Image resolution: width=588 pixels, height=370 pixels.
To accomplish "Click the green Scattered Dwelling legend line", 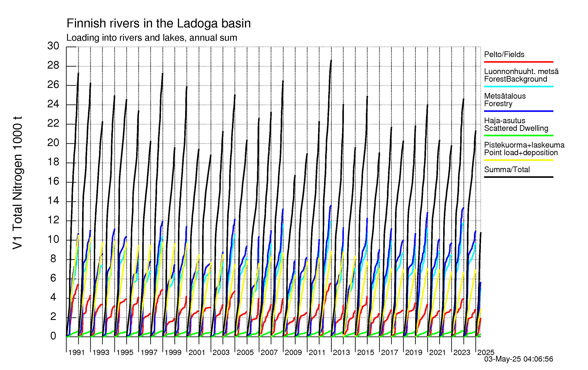I will coord(519,135).
